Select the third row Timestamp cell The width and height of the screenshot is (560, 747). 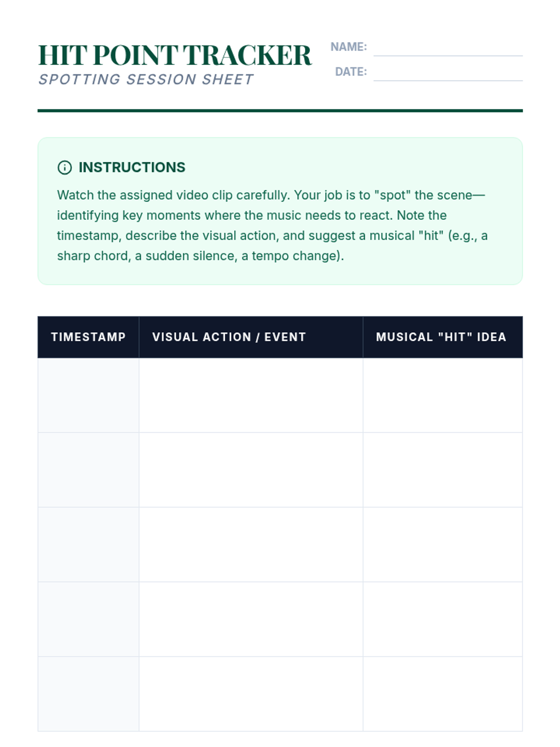88,544
